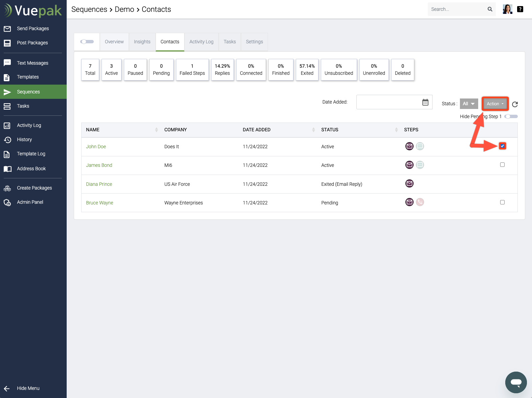Image resolution: width=532 pixels, height=398 pixels.
Task: Switch to the Insights tab
Action: pyautogui.click(x=142, y=42)
